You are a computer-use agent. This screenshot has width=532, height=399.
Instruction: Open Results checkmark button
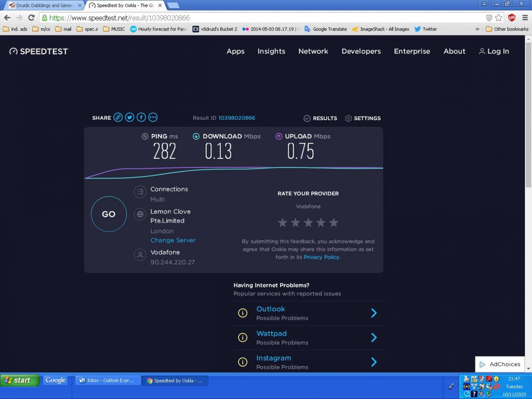pyautogui.click(x=320, y=118)
